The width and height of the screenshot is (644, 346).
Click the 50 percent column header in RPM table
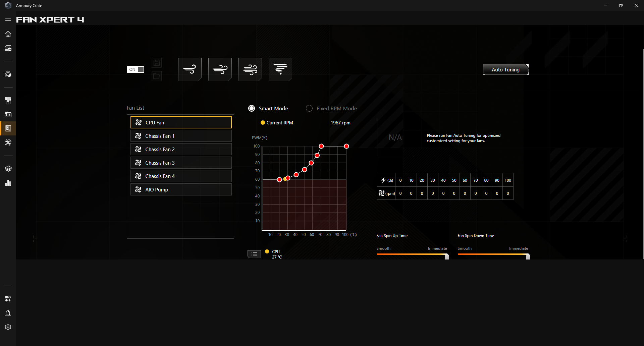[x=454, y=180]
